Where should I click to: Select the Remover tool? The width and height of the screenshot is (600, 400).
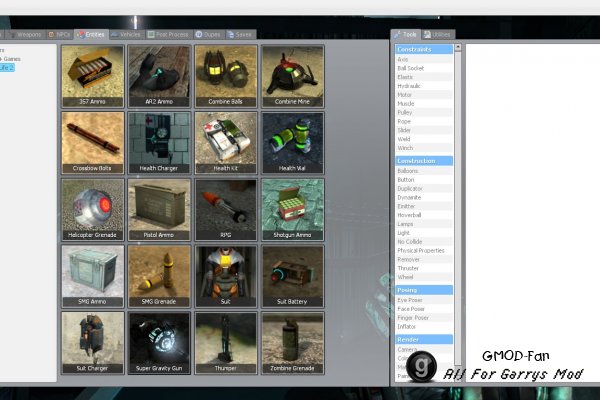[424, 259]
